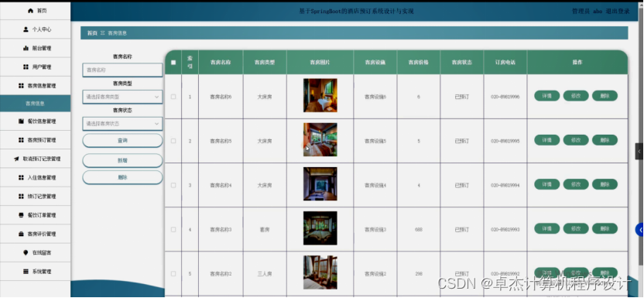
Task: Tick the checkbox for row 客房名称3
Action: click(173, 229)
